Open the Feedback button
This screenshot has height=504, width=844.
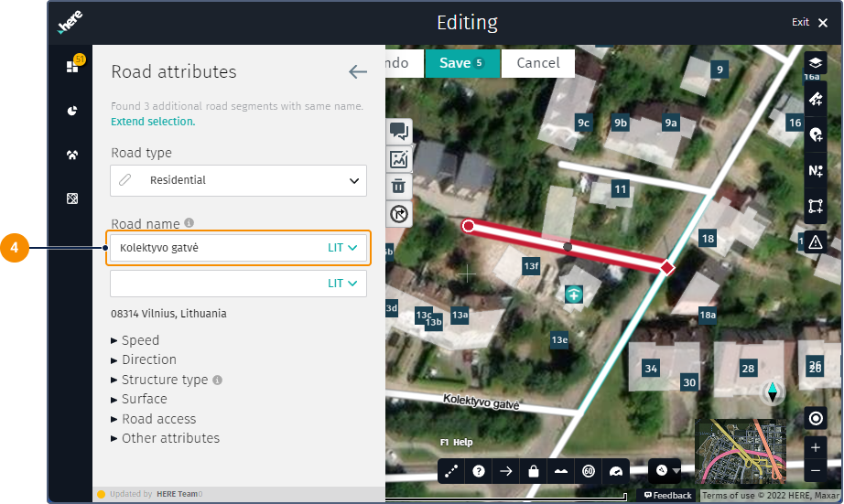(x=667, y=495)
